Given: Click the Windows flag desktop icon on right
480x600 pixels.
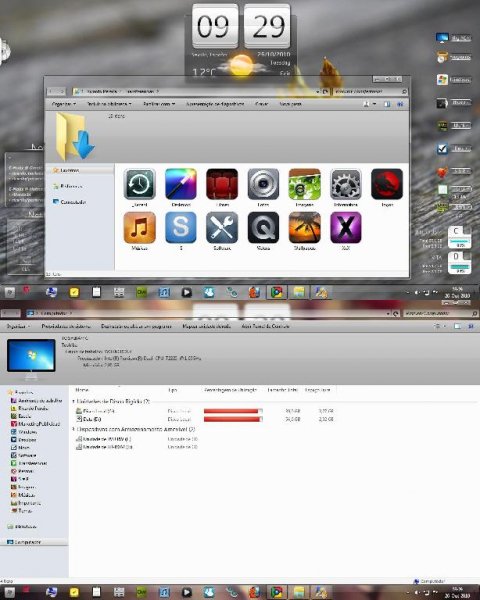Looking at the screenshot, I should click(x=442, y=80).
